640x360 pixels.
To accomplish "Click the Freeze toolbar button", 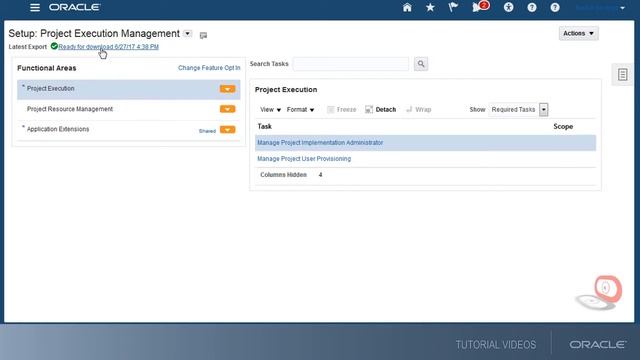I will tap(342, 109).
